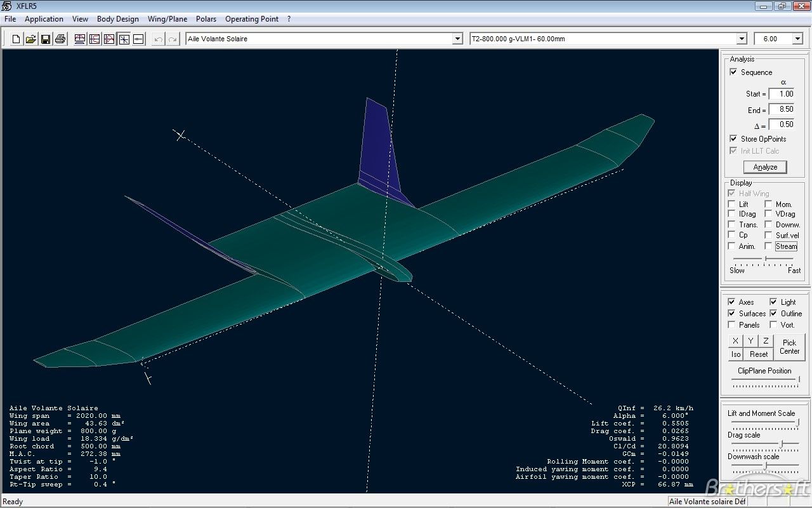Click the 'Cl/Cd = 20.8094' readout
The width and height of the screenshot is (812, 508).
point(650,446)
